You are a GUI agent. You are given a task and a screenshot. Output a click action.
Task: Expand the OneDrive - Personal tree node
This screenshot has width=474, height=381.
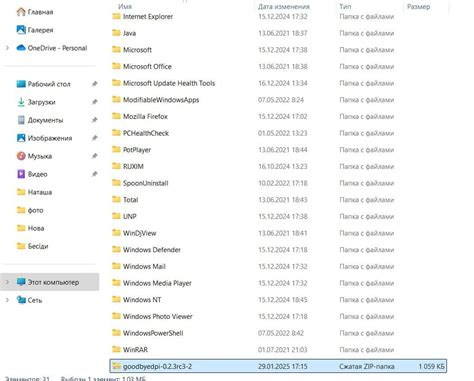coord(7,48)
